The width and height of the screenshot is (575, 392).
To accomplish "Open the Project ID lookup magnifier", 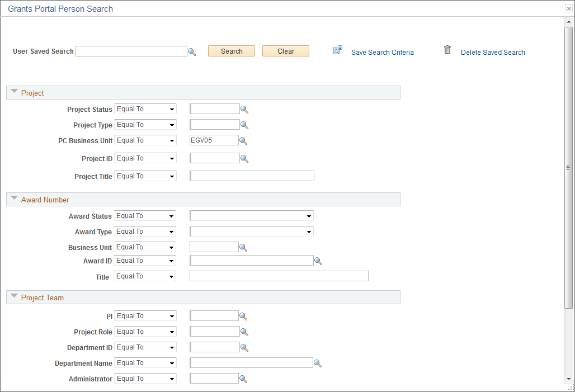I will pos(244,158).
